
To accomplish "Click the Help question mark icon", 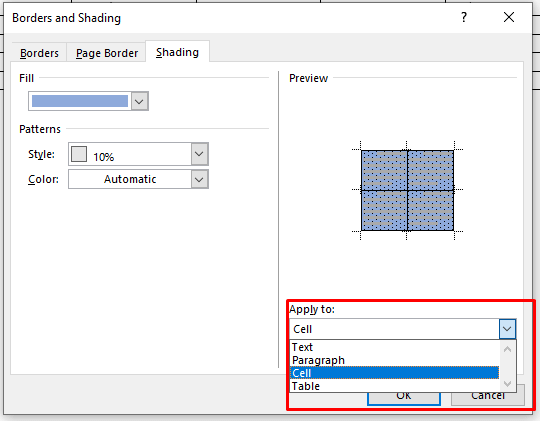I will point(464,17).
